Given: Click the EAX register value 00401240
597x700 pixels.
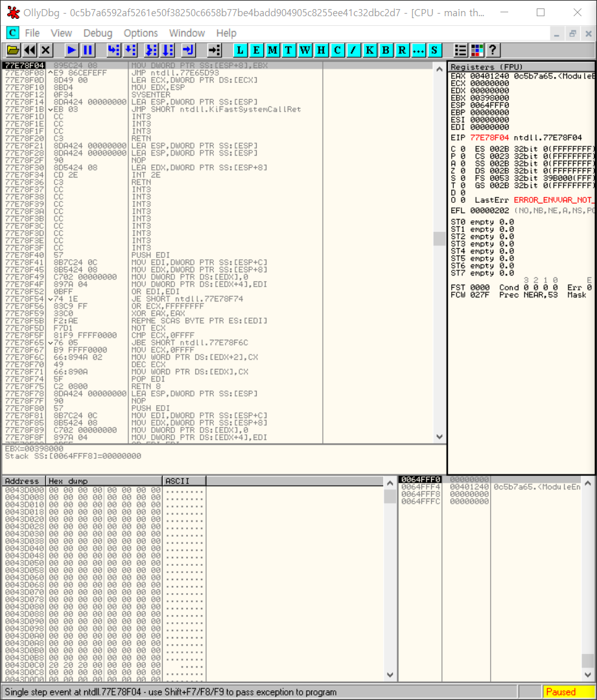Looking at the screenshot, I should click(489, 76).
